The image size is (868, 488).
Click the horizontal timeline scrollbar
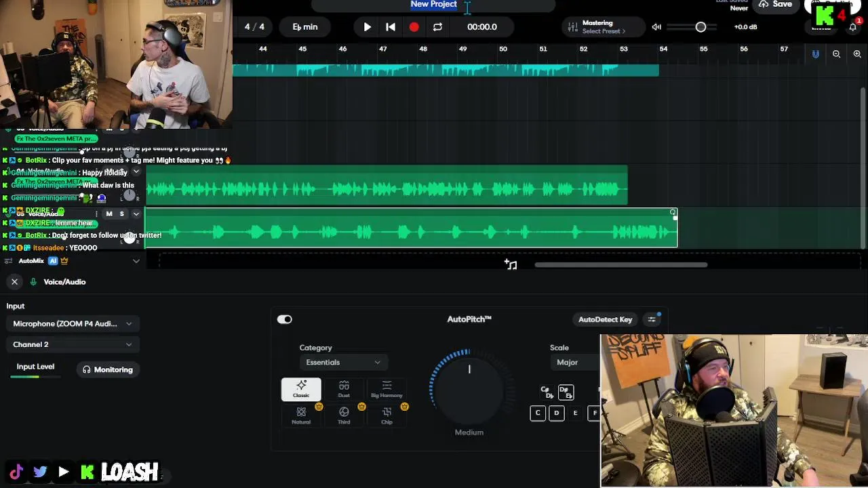(620, 265)
